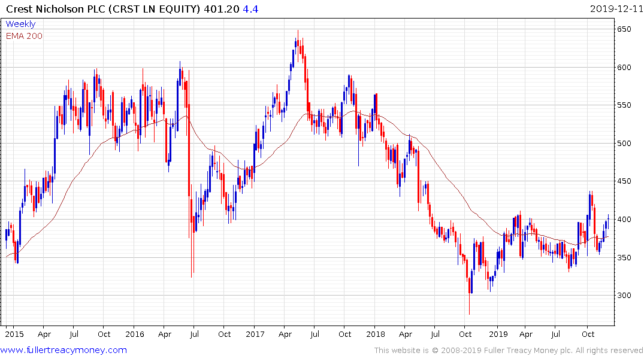Image resolution: width=644 pixels, height=359 pixels.
Task: Click the copyright notice Fuller Treacy Money
Action: tap(509, 351)
